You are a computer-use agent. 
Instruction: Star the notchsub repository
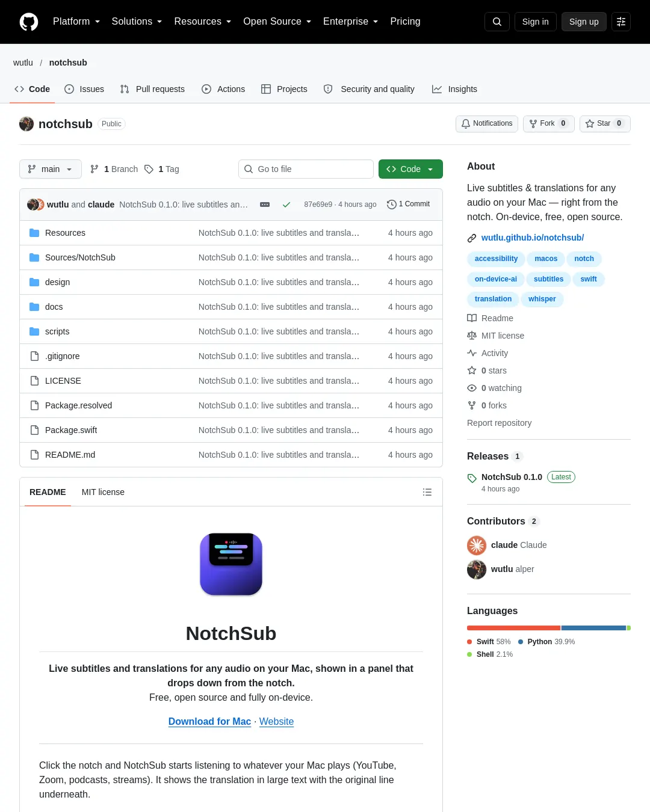click(x=605, y=123)
